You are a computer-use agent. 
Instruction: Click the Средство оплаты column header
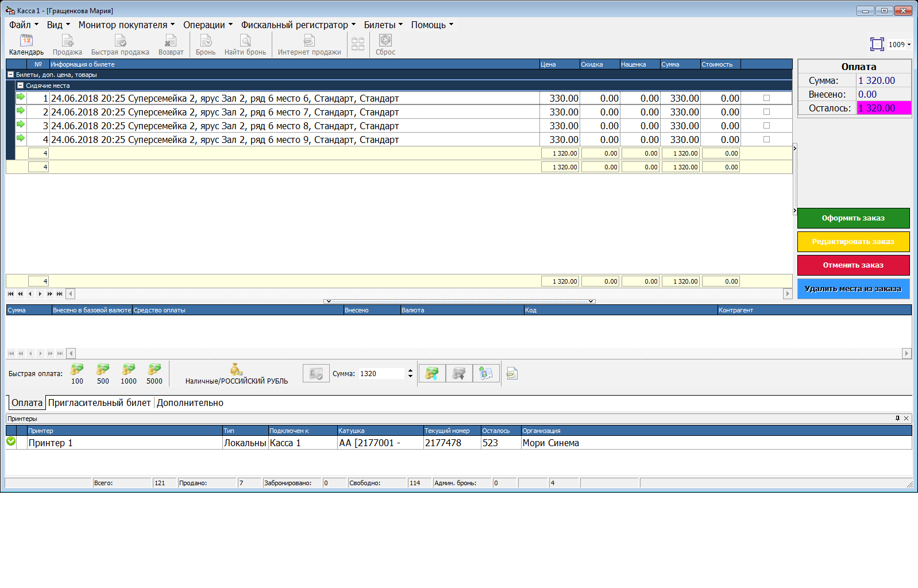coord(237,310)
